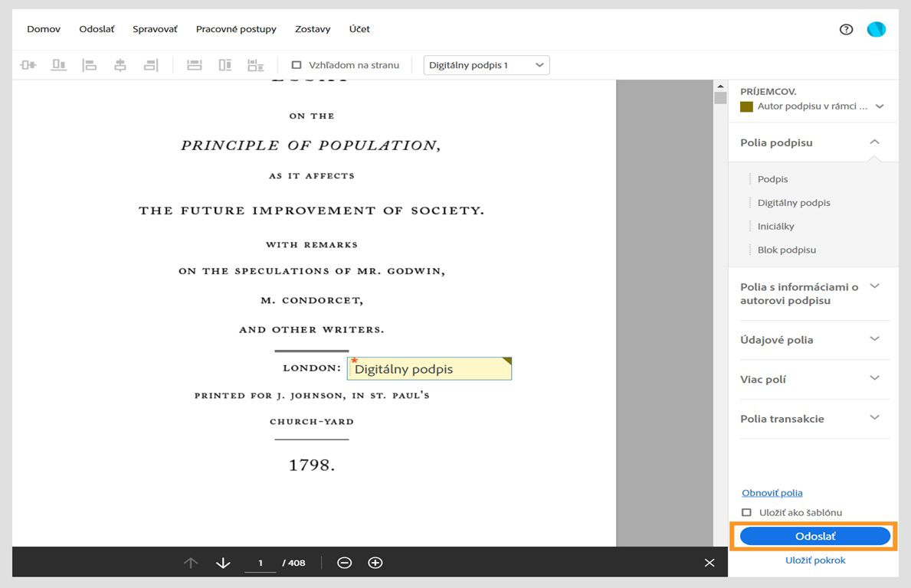Click the align middle vertically icon
911x588 pixels.
28,65
